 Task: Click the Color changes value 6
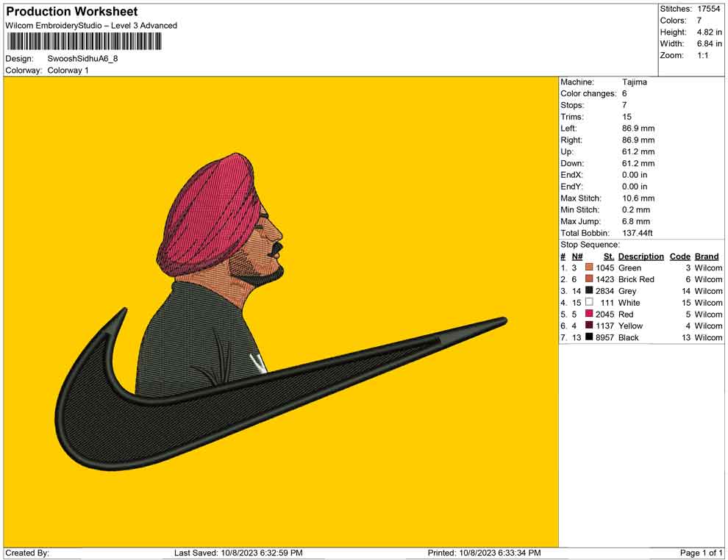point(624,94)
